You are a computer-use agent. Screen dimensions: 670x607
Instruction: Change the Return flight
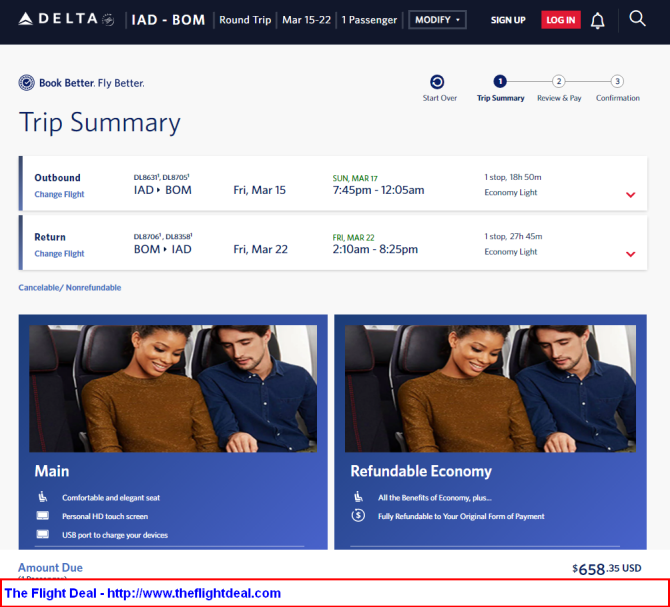(59, 254)
